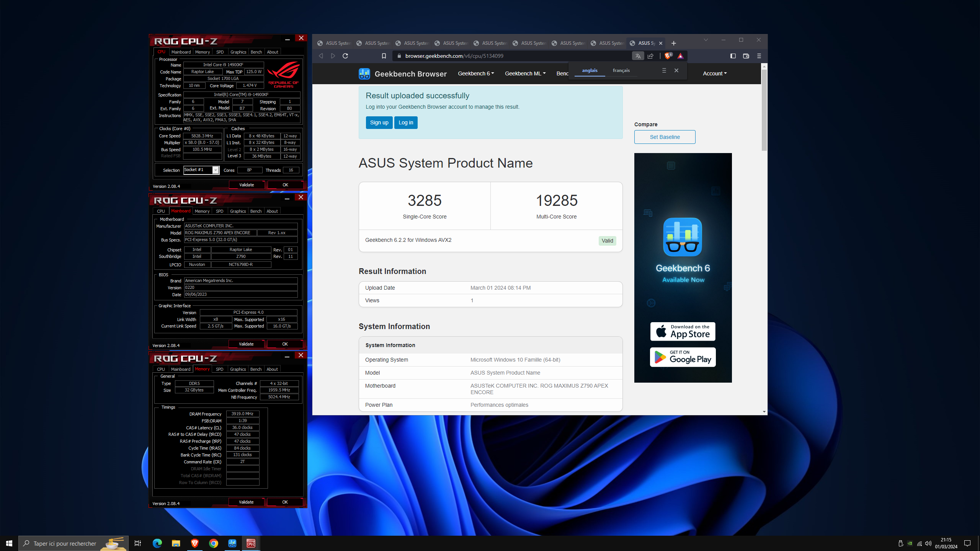The image size is (980, 551).
Task: Open the notification center icon
Action: coord(967,543)
